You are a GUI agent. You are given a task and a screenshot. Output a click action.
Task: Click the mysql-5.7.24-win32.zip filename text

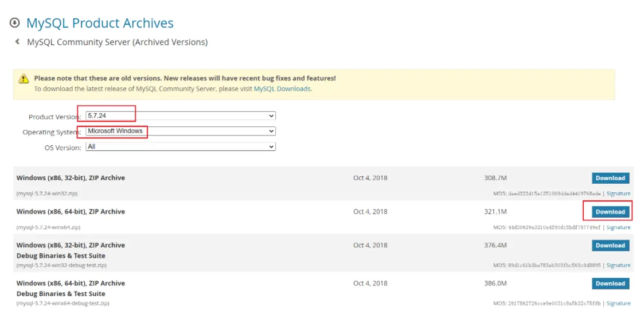pyautogui.click(x=48, y=194)
